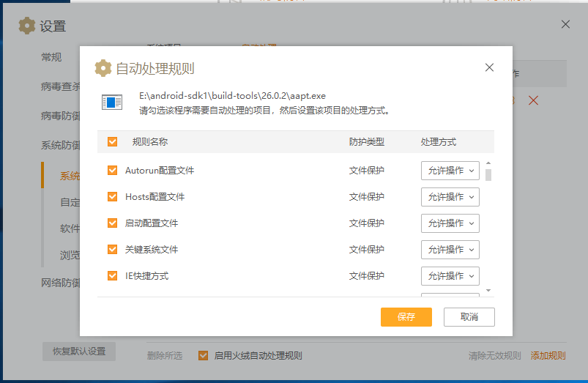The height and width of the screenshot is (383, 588).
Task: Expand the 处理方式 dropdown for IE快捷方式
Action: point(450,276)
